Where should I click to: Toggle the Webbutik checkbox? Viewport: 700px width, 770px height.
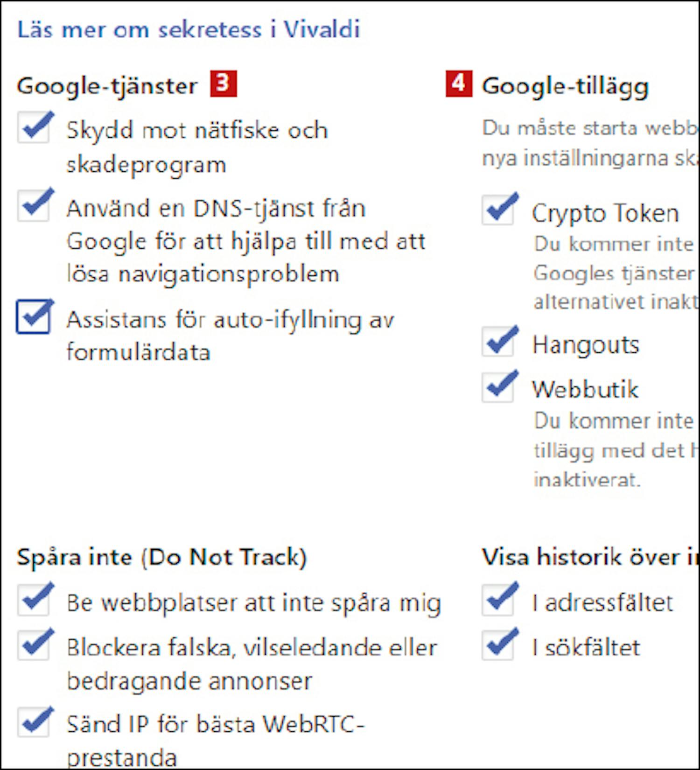pyautogui.click(x=498, y=386)
